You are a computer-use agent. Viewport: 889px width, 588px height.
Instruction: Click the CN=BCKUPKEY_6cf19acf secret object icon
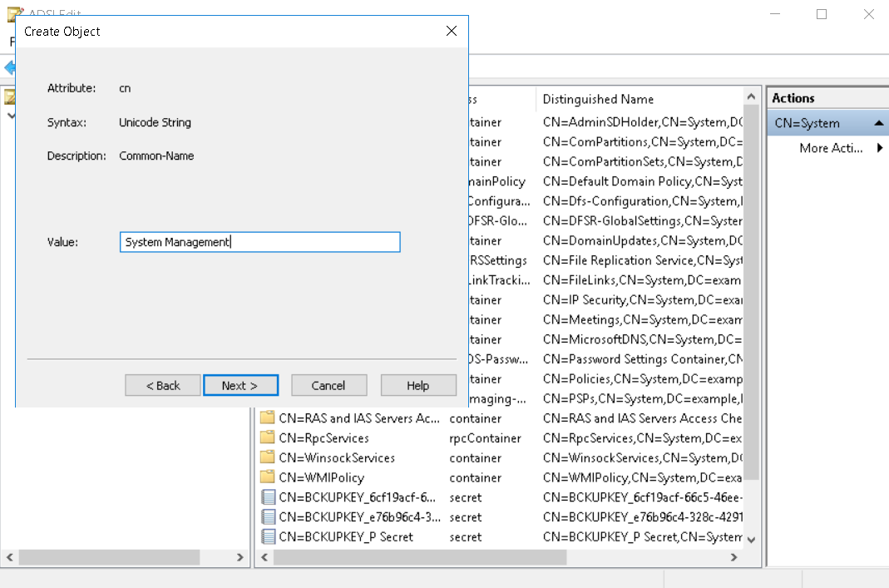click(x=267, y=497)
